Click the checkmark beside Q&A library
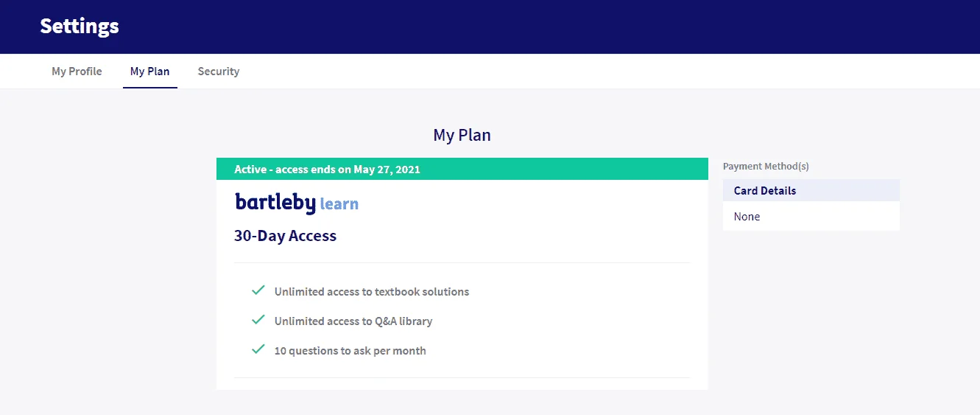Viewport: 980px width, 415px height. point(258,320)
